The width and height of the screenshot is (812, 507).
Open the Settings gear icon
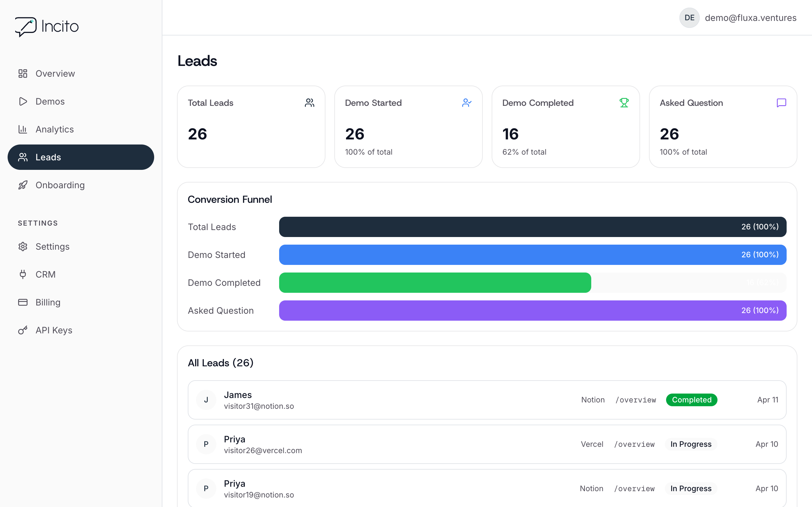coord(23,247)
